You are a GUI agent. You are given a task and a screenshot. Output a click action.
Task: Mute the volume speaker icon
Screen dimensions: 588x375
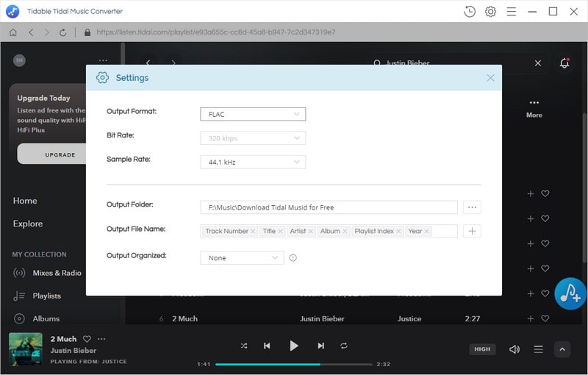(x=514, y=349)
